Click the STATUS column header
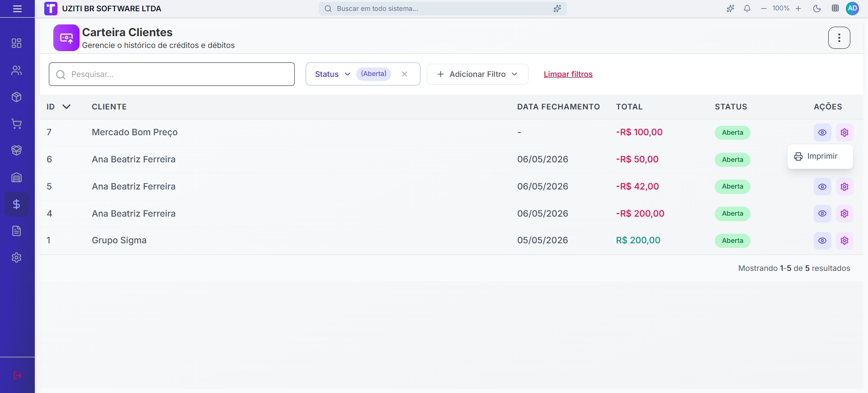 point(731,107)
